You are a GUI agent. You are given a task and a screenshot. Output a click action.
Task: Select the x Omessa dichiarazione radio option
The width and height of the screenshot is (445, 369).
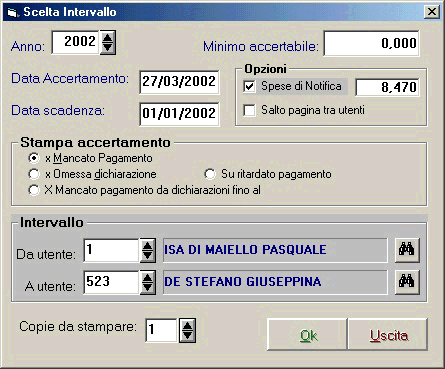[34, 174]
